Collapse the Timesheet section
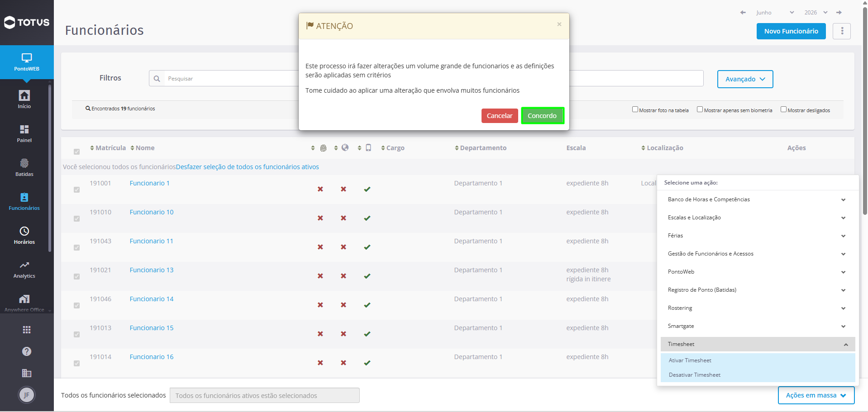 758,344
